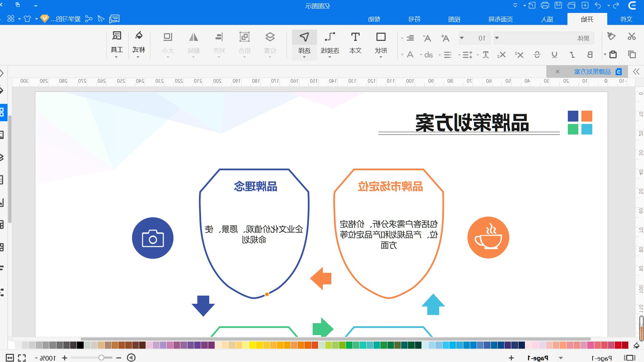
Task: Toggle Underline formatting
Action: point(555,54)
